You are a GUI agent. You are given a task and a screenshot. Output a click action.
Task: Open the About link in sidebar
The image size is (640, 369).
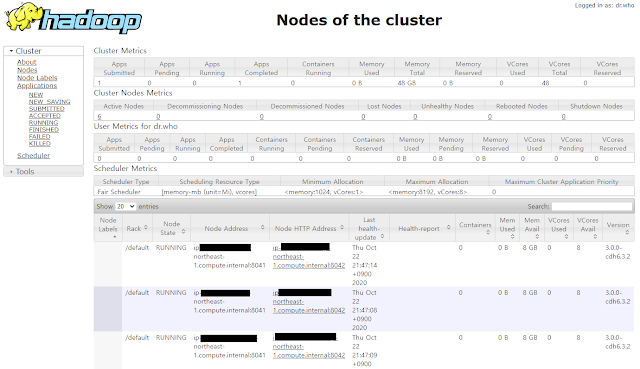pos(27,62)
